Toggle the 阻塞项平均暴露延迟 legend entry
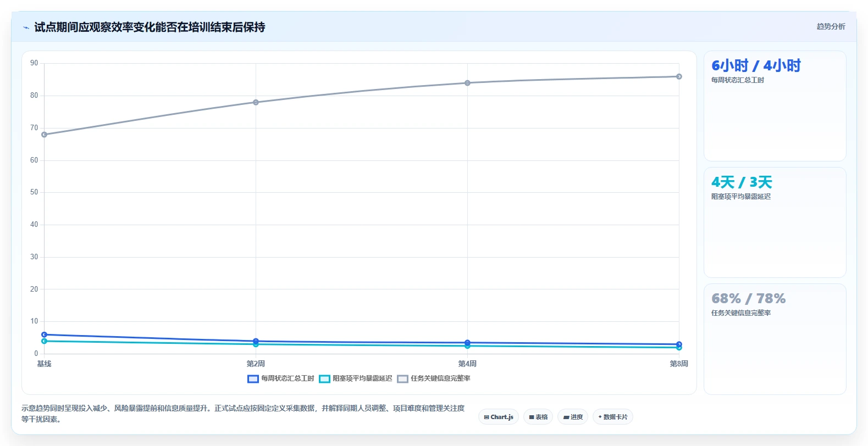Viewport: 868px width, 446px height. tap(356, 378)
